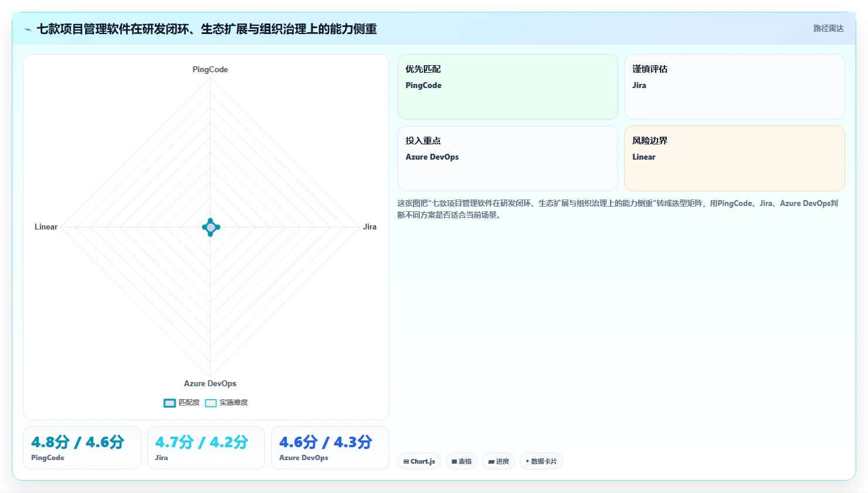Viewport: 868px width, 493px height.
Task: Select the 谨慎评估 Jira card
Action: click(734, 87)
